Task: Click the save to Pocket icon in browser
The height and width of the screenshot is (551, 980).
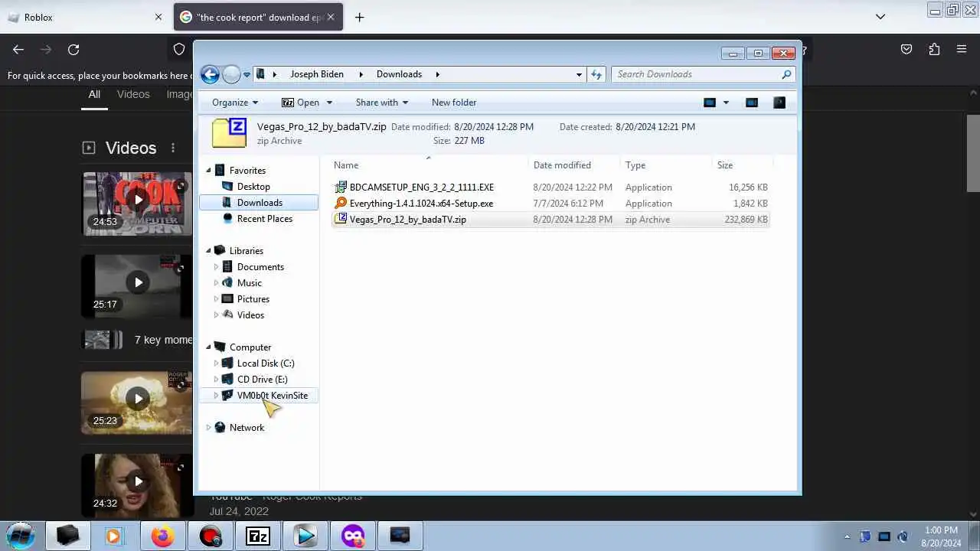Action: (906, 49)
